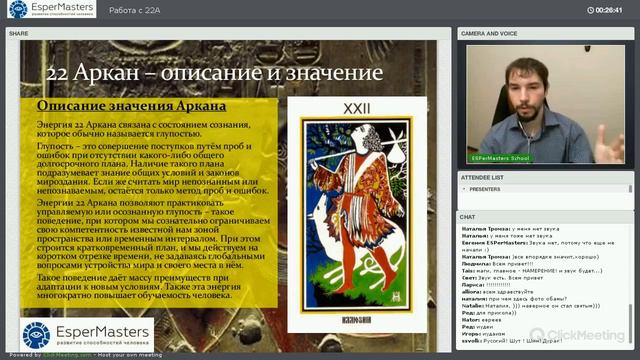Click slide paragraph starting "Такое поведение даёт"

pos(139,287)
